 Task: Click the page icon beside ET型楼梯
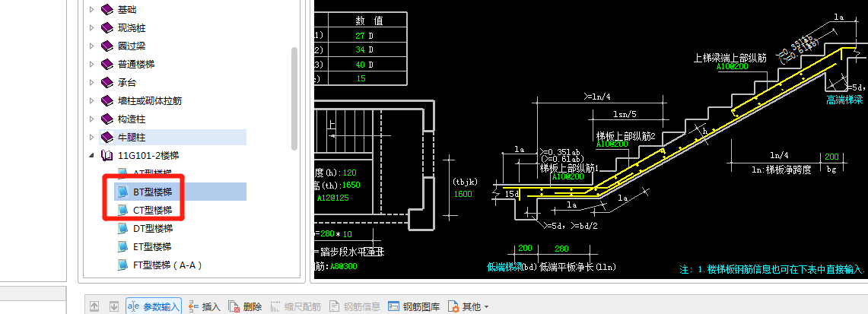click(x=122, y=246)
